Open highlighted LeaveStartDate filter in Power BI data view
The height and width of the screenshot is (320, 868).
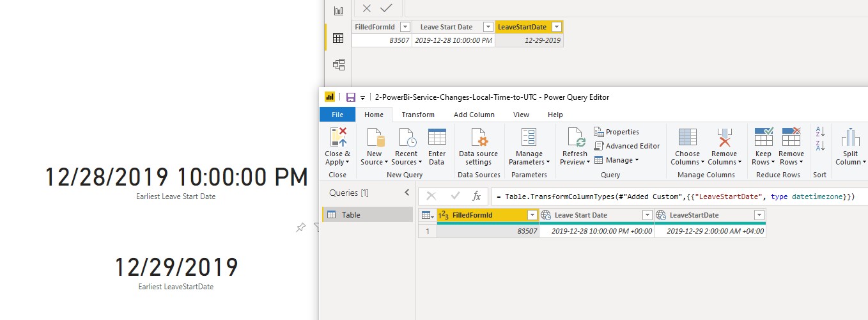click(x=556, y=27)
